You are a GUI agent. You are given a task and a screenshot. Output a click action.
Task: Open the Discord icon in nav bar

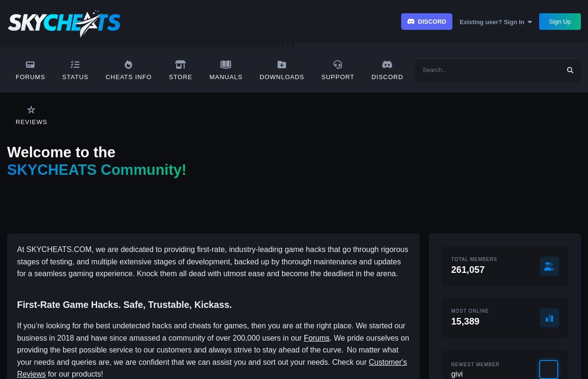[387, 64]
